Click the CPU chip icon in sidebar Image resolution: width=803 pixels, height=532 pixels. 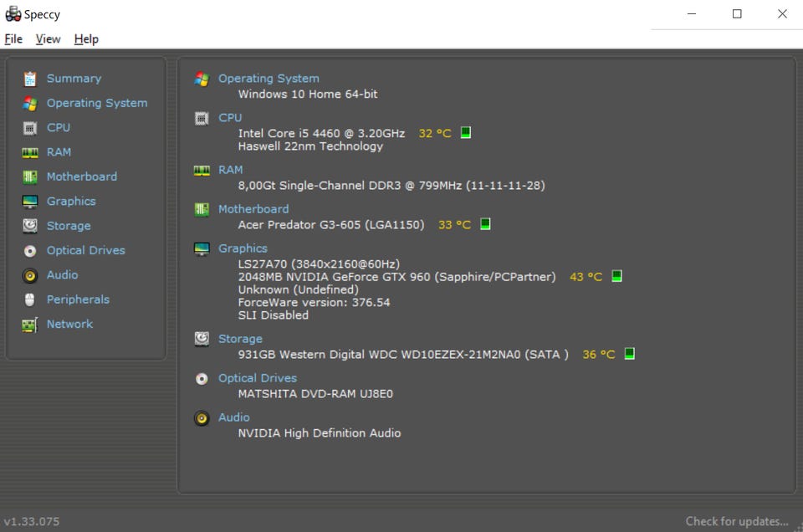tap(30, 128)
